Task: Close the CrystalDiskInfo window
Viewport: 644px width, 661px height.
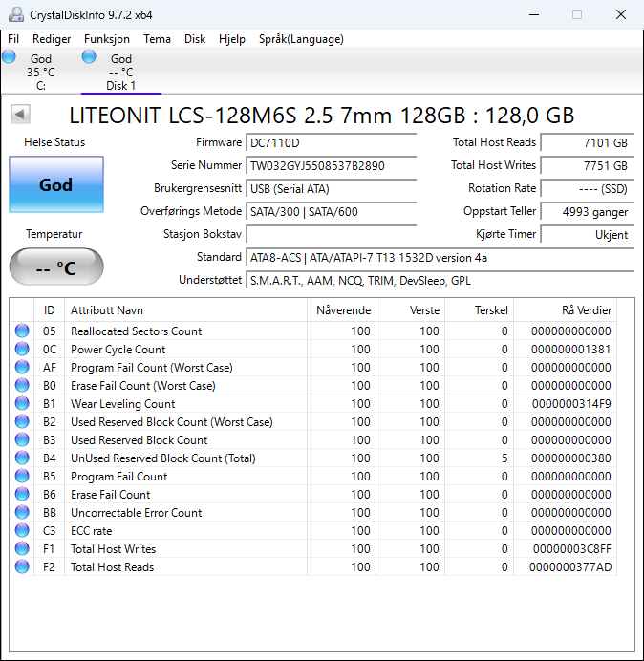Action: pos(621,14)
